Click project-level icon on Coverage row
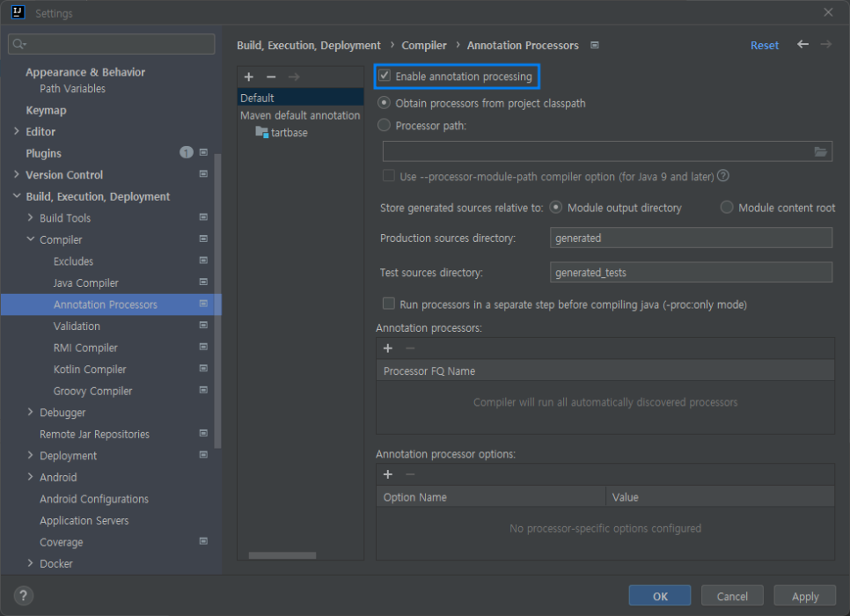The image size is (850, 616). click(203, 541)
